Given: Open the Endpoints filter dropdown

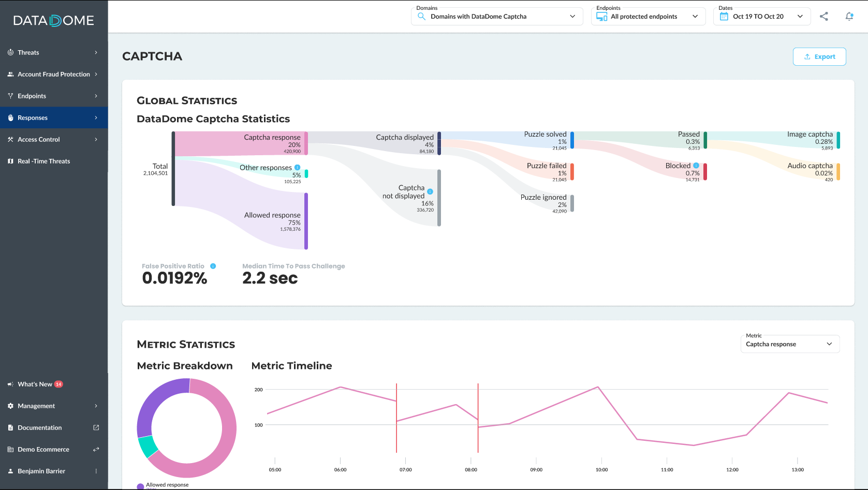Looking at the screenshot, I should pos(649,17).
